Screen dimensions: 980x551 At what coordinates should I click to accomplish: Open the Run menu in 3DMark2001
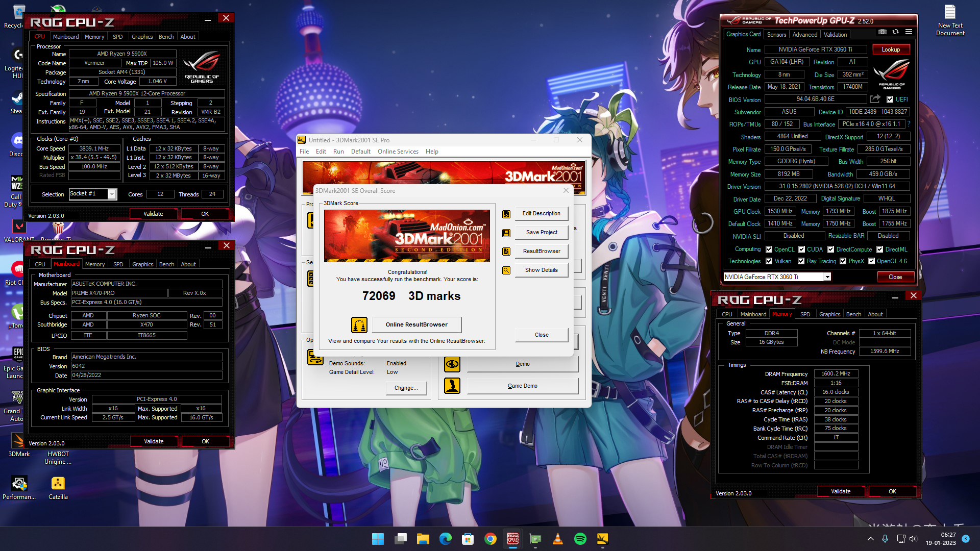pyautogui.click(x=338, y=152)
